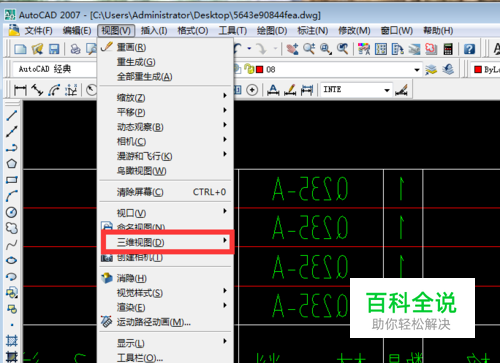Open the Markup Set Manager icon

[x=431, y=49]
